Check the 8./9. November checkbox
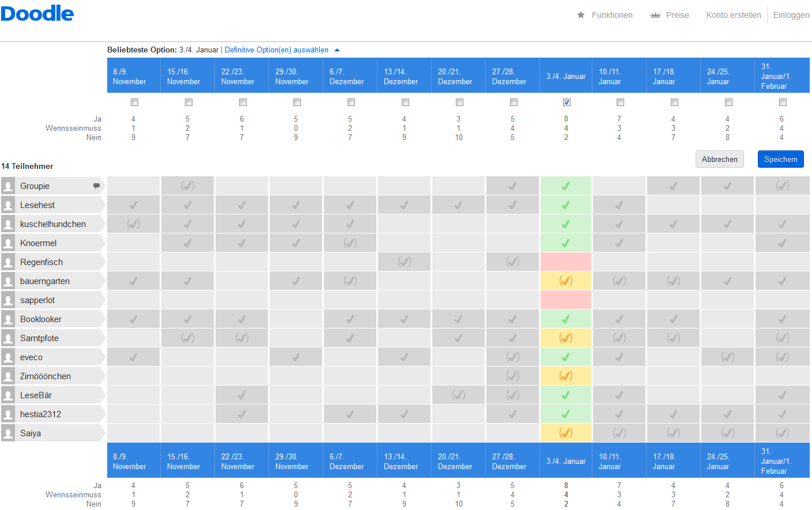812x510 pixels. 134,103
